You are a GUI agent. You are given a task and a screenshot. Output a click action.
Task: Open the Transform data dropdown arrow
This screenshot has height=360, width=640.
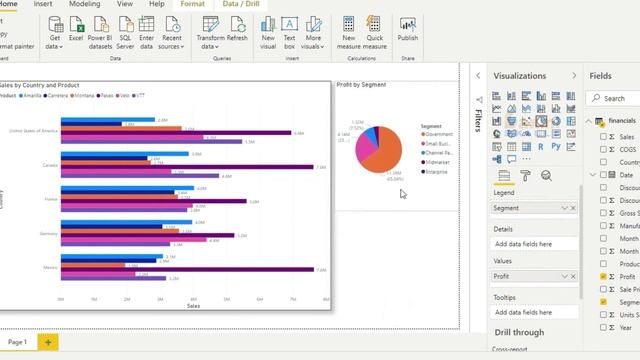[x=216, y=47]
